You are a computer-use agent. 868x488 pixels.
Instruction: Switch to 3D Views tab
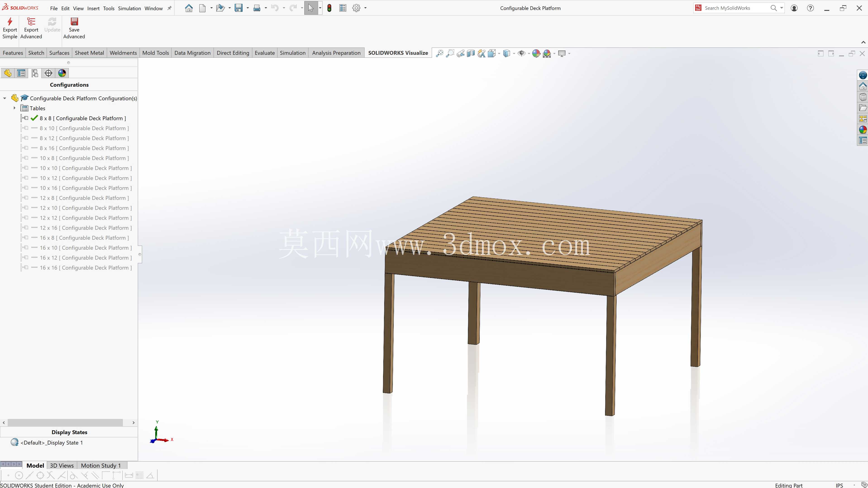(x=62, y=465)
